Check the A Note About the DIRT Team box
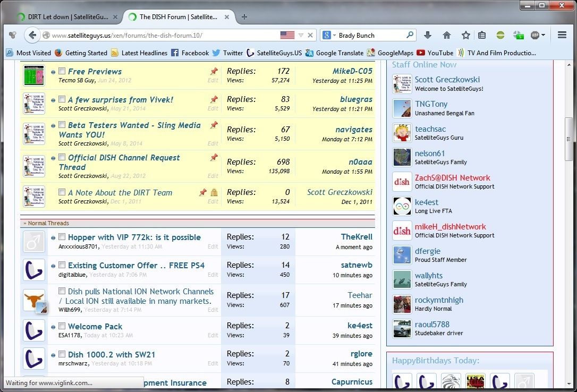This screenshot has width=577, height=392. coord(62,192)
